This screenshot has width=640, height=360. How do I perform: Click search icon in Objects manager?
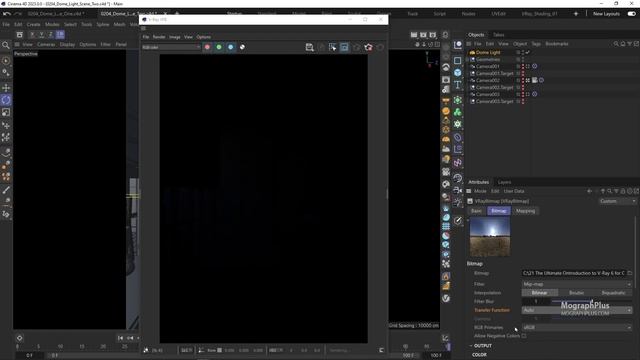coord(616,44)
